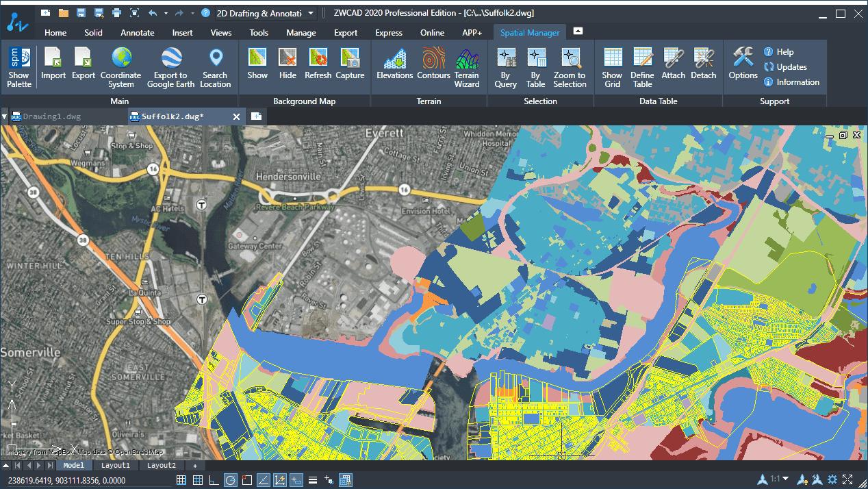Switch to the Annotate ribbon tab
This screenshot has height=489, width=868.
pos(138,32)
